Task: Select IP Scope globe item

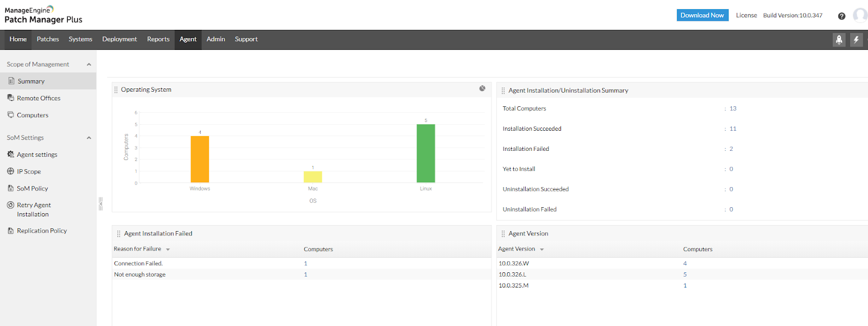Action: click(11, 171)
